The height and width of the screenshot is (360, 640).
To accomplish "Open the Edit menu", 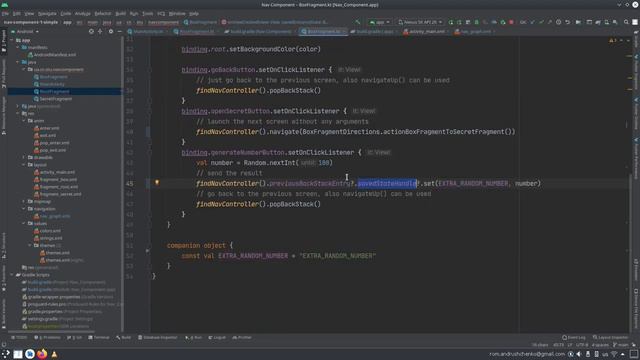I will point(17,13).
